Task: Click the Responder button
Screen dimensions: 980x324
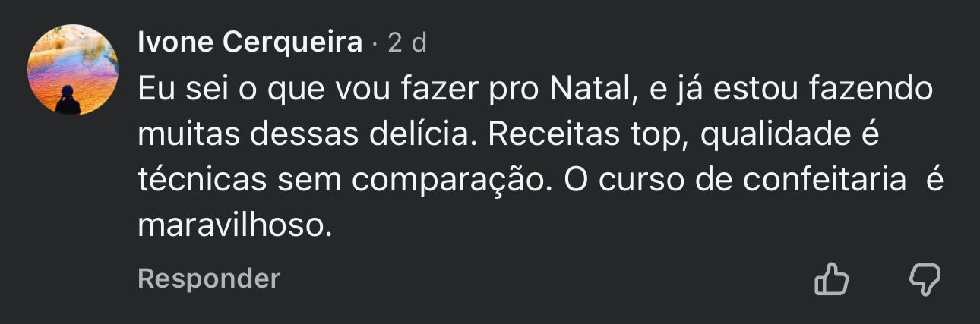Action: coord(209,278)
